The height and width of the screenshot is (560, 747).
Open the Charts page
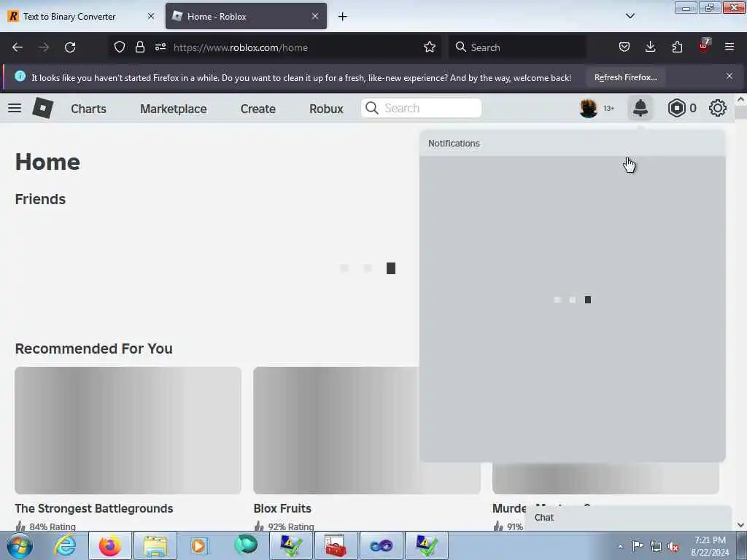88,109
